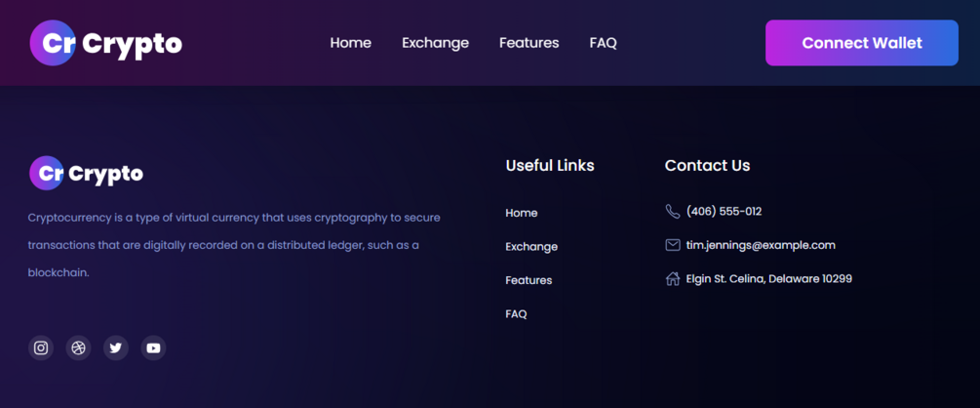
Task: Open the Dribbble social icon
Action: 78,347
